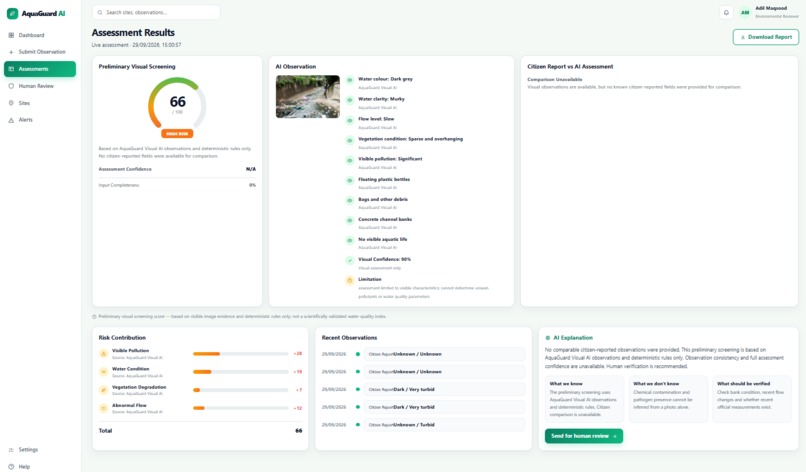The height and width of the screenshot is (472, 806).
Task: Click the Comparison Unavailable text
Action: coord(555,80)
